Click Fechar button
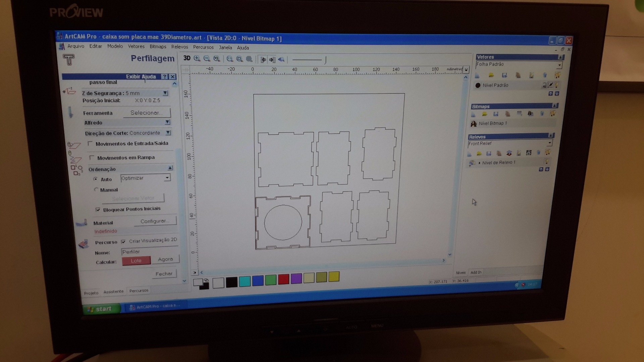The image size is (644, 362). [x=164, y=274]
